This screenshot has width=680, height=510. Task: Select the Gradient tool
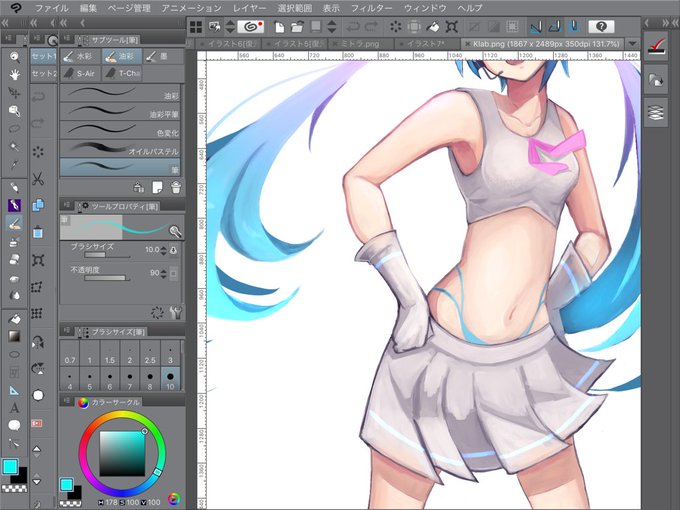coord(14,337)
